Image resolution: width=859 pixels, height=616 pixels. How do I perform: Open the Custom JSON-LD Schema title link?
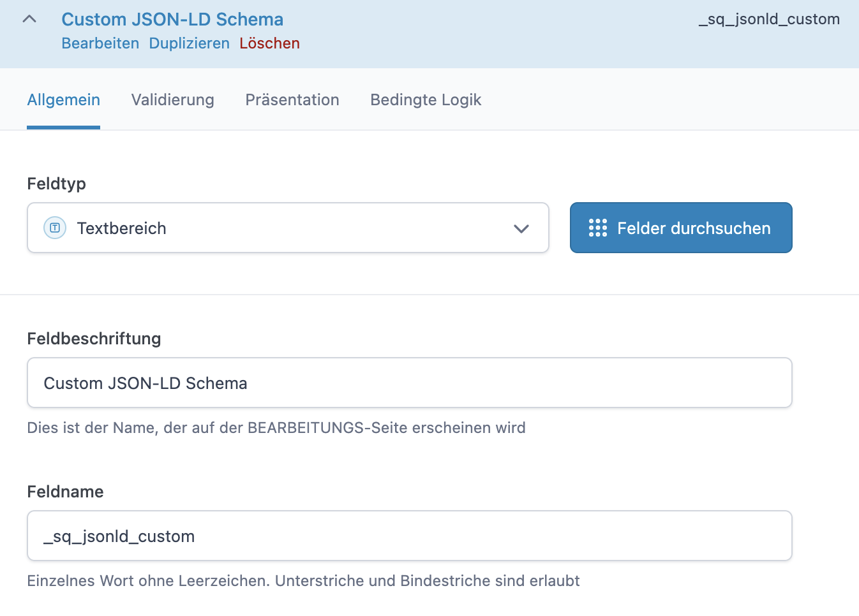click(172, 19)
